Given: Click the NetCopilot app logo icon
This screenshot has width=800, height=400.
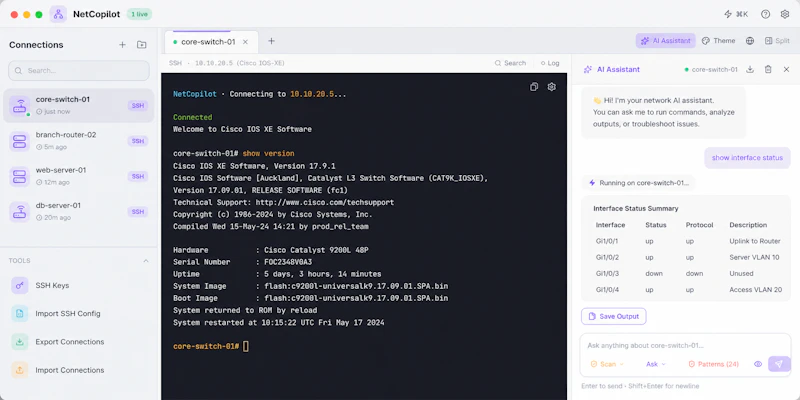Looking at the screenshot, I should coord(58,14).
